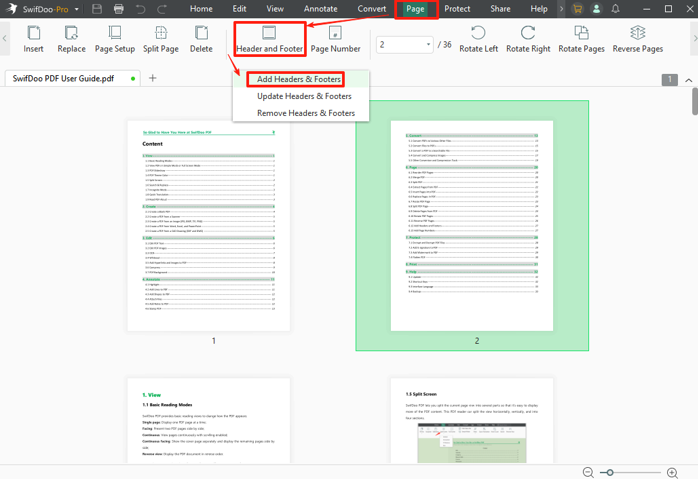Image resolution: width=698 pixels, height=479 pixels.
Task: Select page 1 thumbnail
Action: coord(208,225)
